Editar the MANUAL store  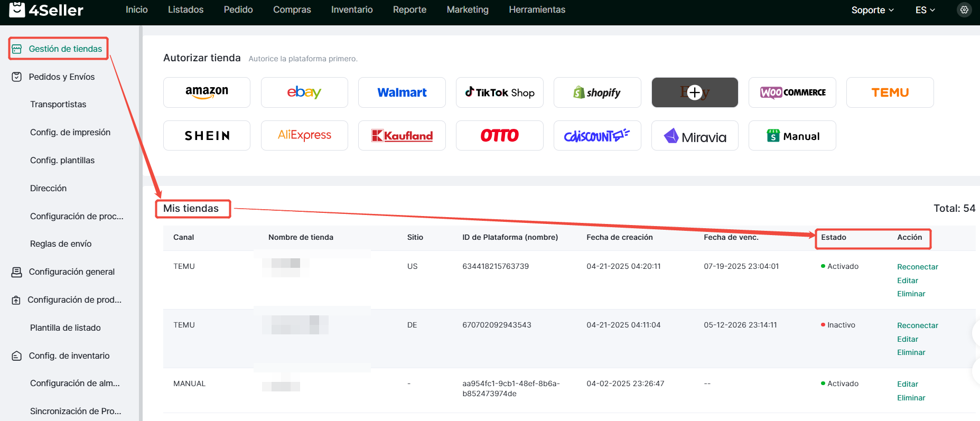tap(908, 384)
